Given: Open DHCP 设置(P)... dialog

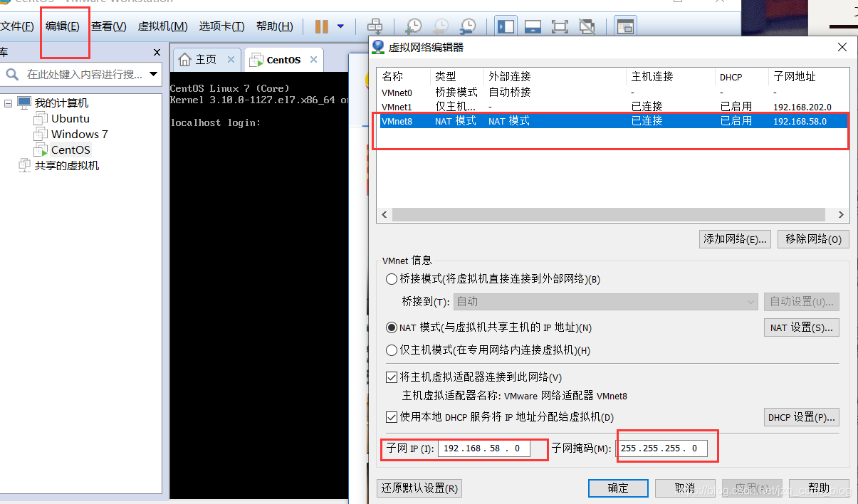Looking at the screenshot, I should (802, 417).
